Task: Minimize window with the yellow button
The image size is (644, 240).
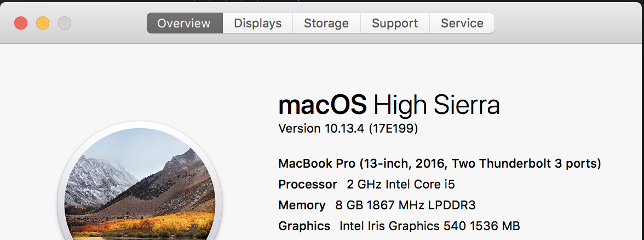Action: pos(43,23)
